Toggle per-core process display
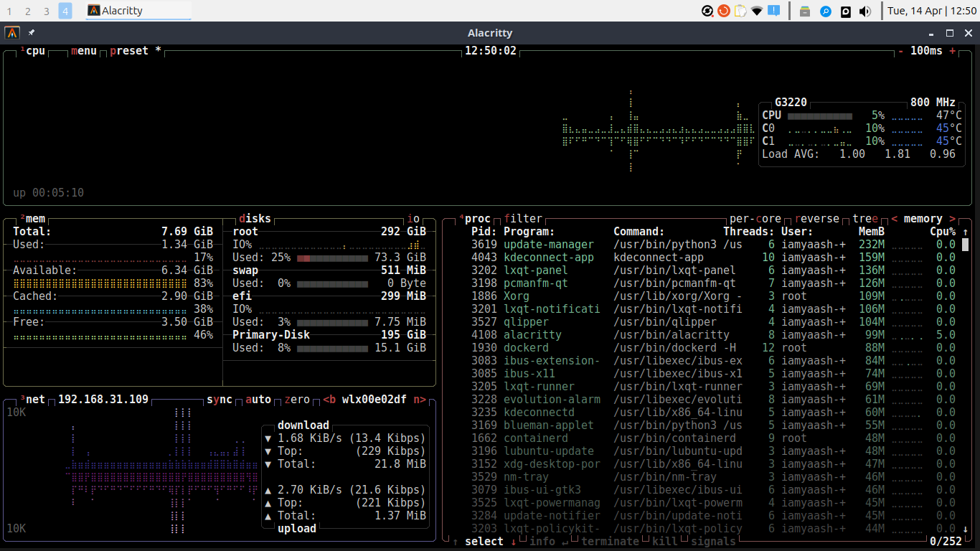Viewport: 980px width, 551px height. pyautogui.click(x=755, y=219)
